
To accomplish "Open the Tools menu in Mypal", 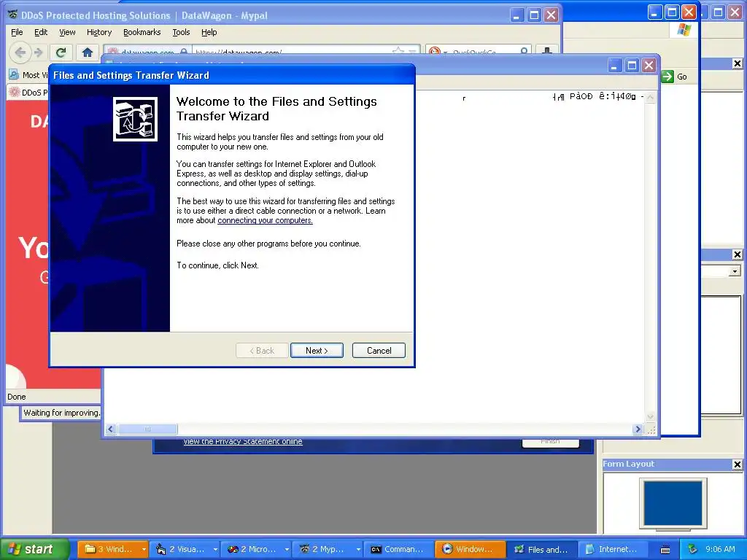I will pyautogui.click(x=181, y=32).
